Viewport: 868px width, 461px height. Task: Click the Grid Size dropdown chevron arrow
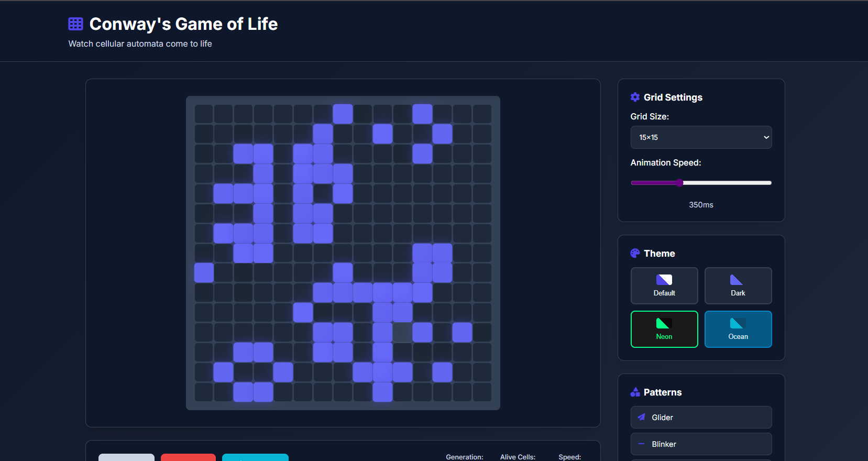766,137
